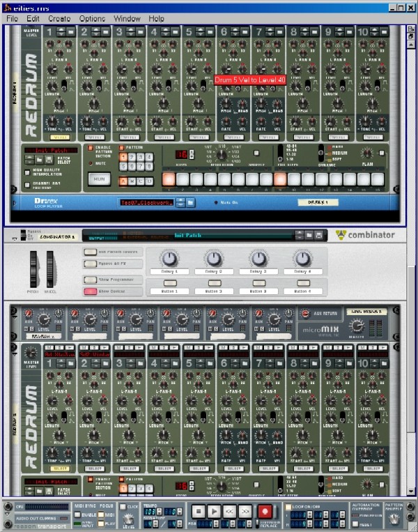Click Show Programmer on Combinator
This screenshot has height=532, width=418.
90,280
